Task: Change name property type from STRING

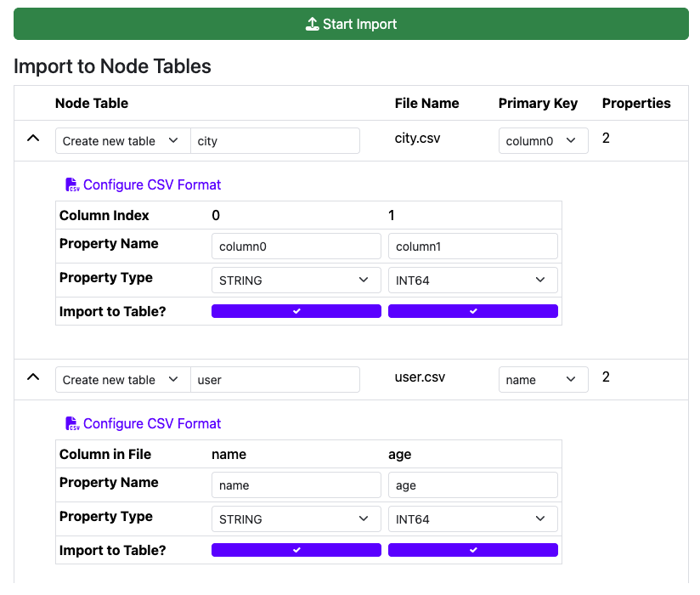Action: 296,519
